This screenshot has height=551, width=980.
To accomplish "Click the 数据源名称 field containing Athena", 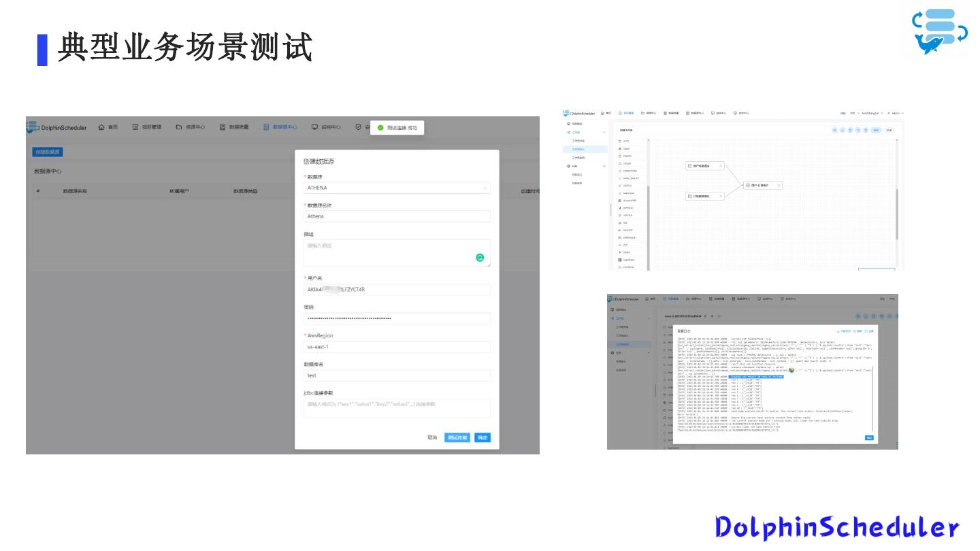I will pos(397,216).
